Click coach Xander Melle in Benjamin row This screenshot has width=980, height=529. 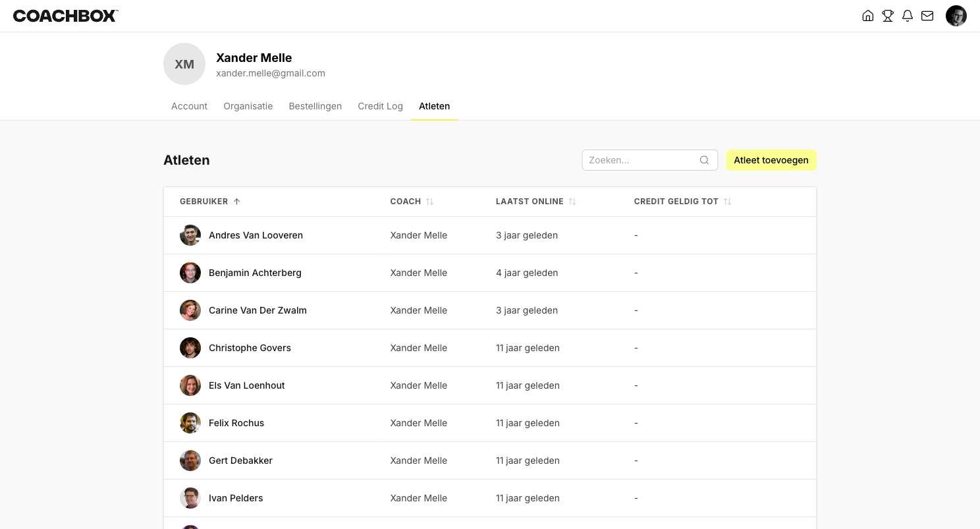point(419,273)
